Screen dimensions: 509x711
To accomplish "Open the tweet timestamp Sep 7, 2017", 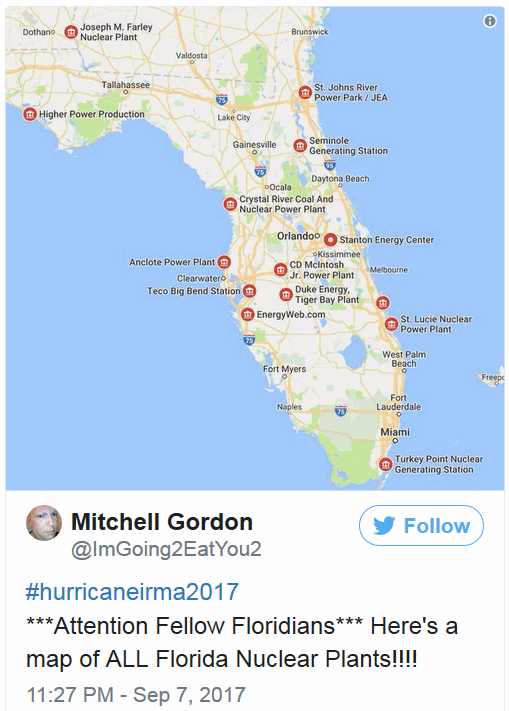I will (x=136, y=695).
